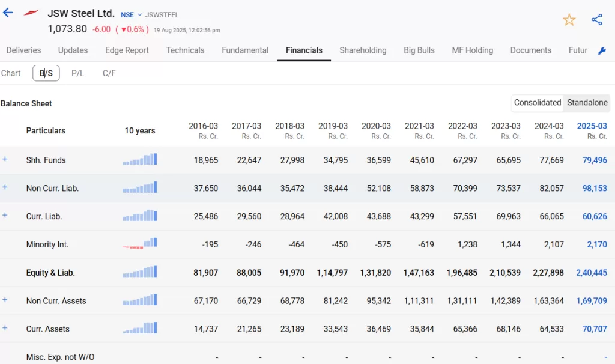Select the Particulars column header
The image size is (615, 364).
pyautogui.click(x=46, y=130)
